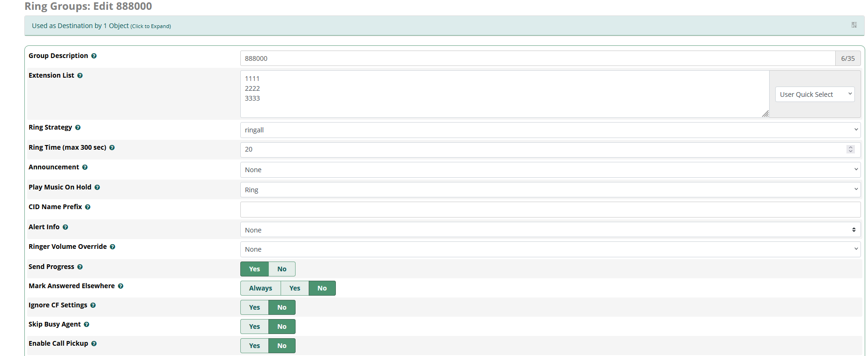Focus the Extension List textarea
Screen dimensions: 868x356
[x=504, y=94]
